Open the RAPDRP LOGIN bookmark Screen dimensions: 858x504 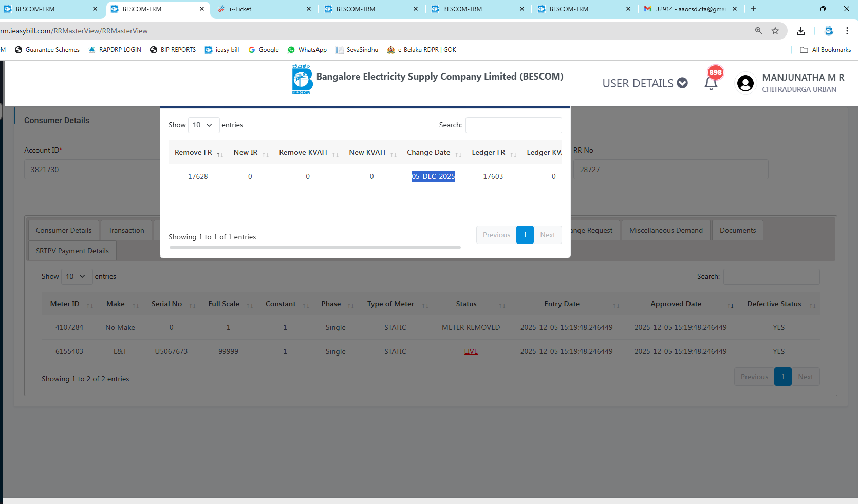(115, 50)
